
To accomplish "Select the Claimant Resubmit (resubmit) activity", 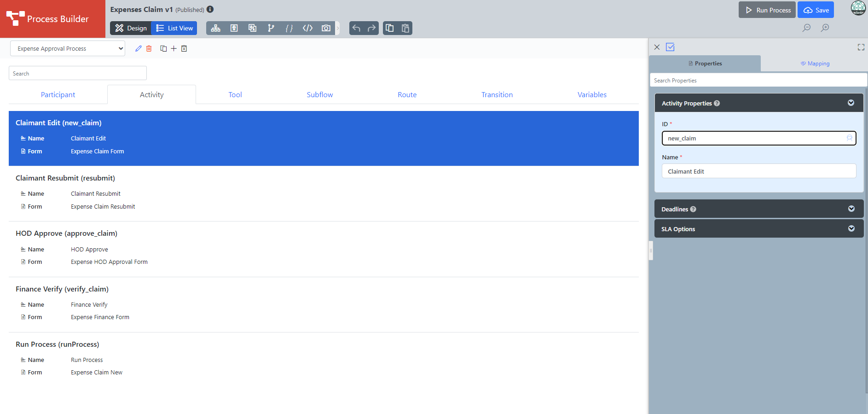I will (324, 194).
